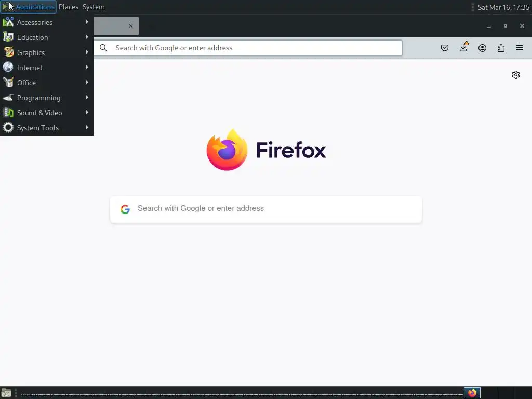Click the Applications menu in top panel
This screenshot has width=532, height=399.
[29, 7]
